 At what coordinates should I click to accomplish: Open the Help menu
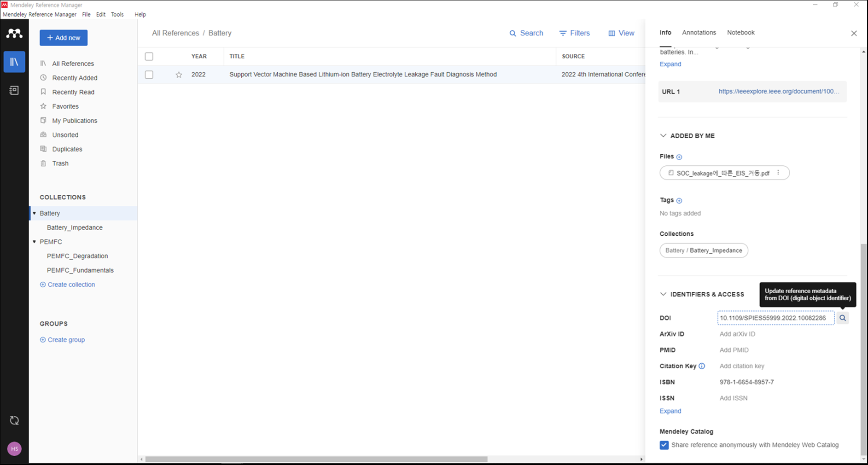coord(140,14)
